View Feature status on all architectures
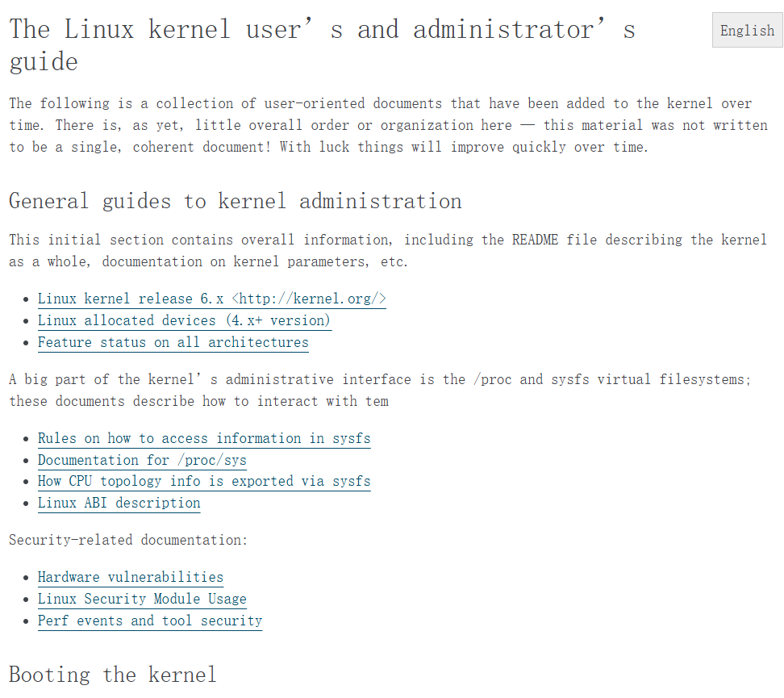The image size is (784, 698). point(173,342)
